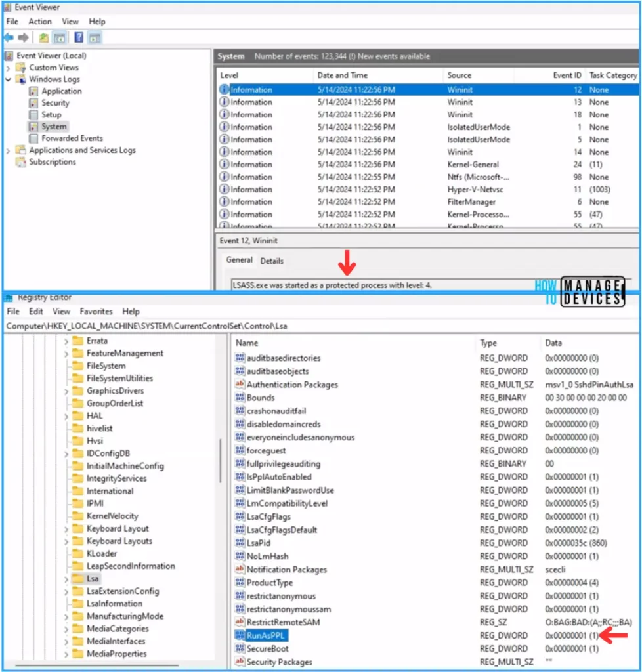Click the RunAsPPL DWORD value icon
642x672 pixels.
click(x=240, y=635)
